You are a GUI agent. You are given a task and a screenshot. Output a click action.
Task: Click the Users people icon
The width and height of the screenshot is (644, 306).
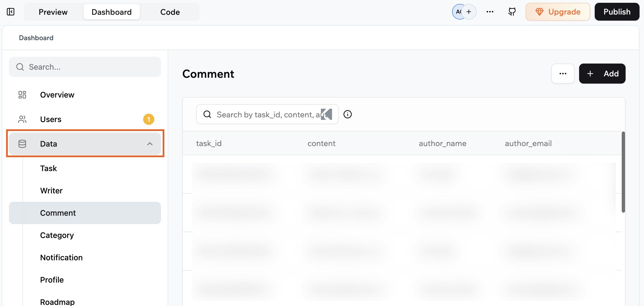point(22,119)
